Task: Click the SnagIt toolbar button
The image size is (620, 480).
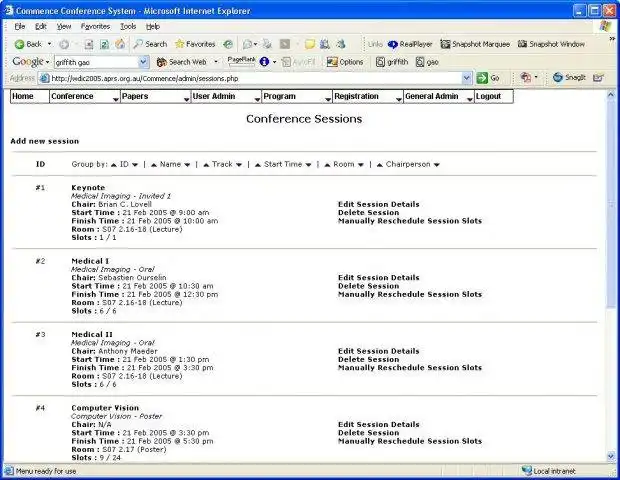Action: [x=569, y=77]
